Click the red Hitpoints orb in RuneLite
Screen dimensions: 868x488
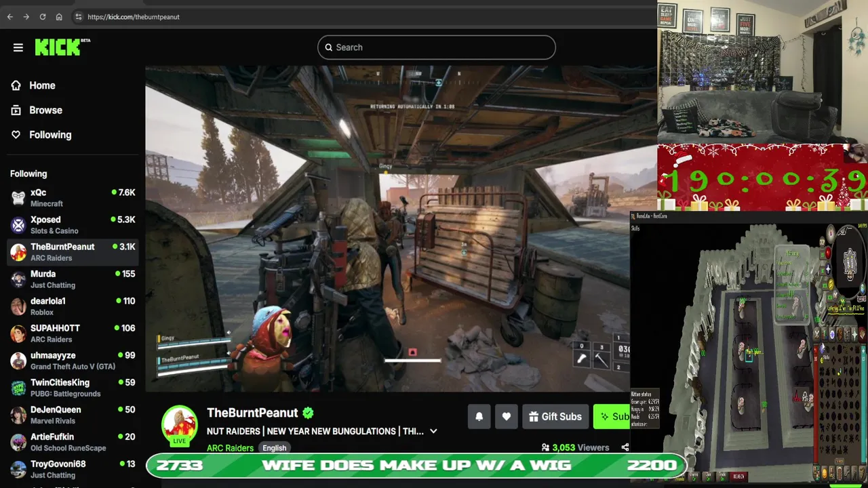pyautogui.click(x=828, y=253)
